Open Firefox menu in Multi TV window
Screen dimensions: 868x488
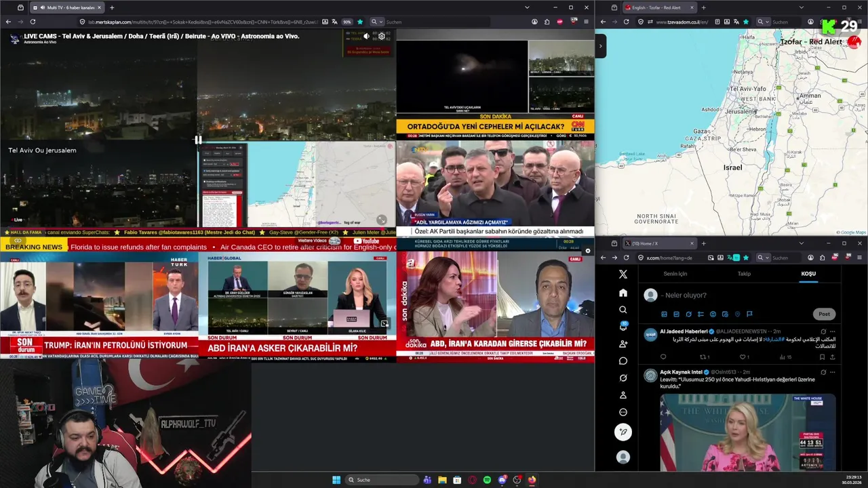point(587,22)
